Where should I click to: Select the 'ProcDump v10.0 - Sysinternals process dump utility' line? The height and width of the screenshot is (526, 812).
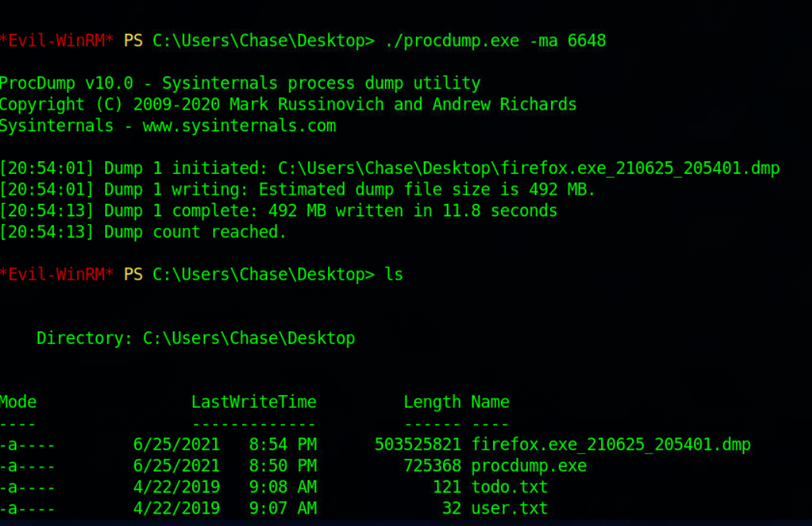[x=240, y=83]
